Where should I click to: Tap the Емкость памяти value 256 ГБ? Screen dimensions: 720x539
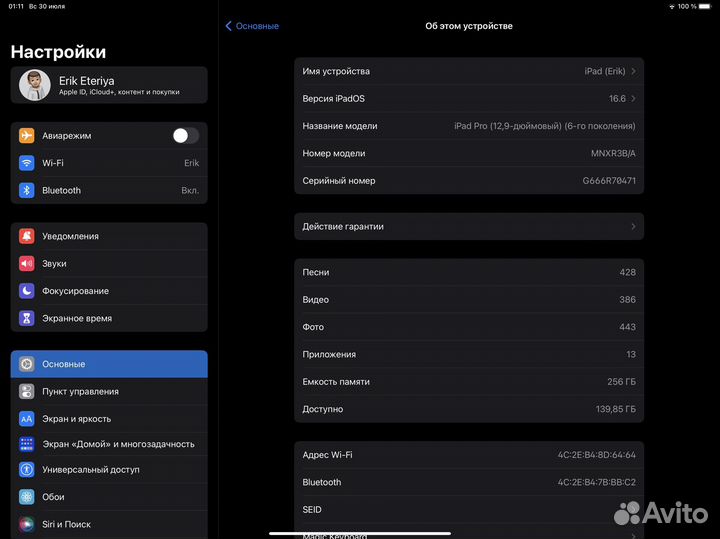(x=621, y=382)
